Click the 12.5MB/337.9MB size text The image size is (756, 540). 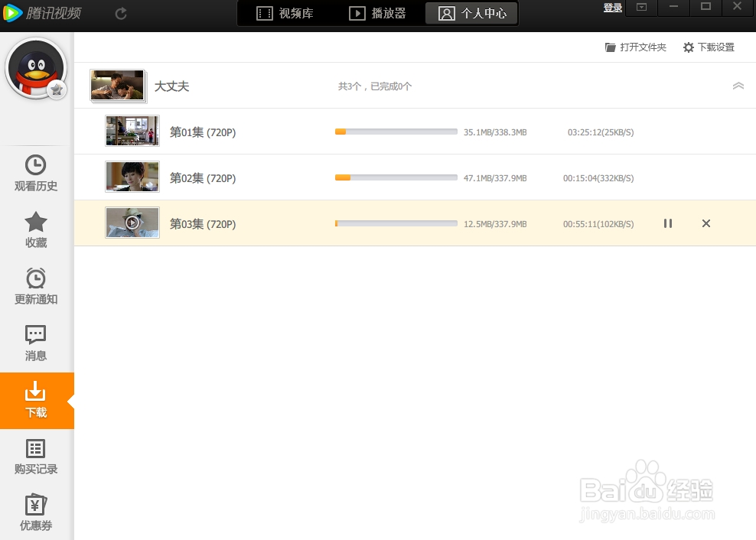click(495, 223)
